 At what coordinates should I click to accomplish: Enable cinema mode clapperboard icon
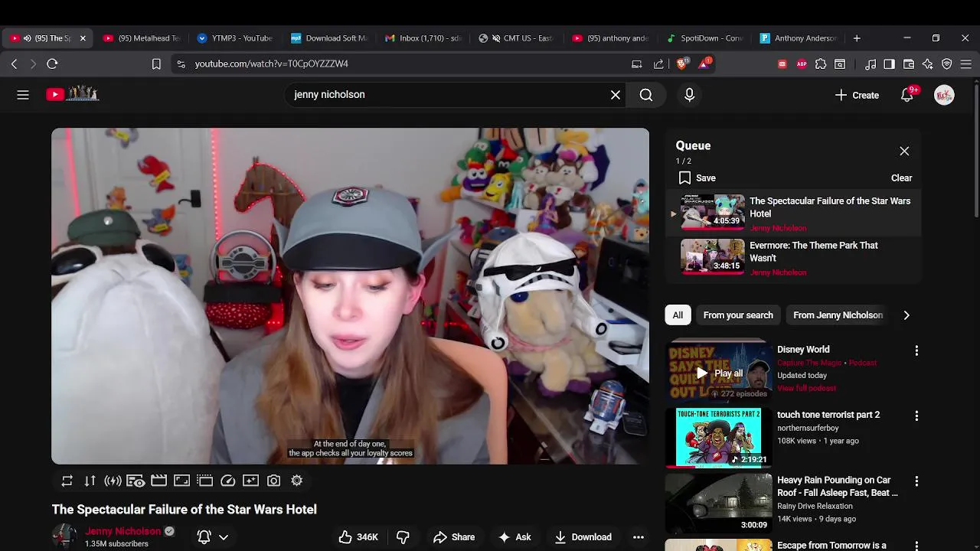pos(158,481)
